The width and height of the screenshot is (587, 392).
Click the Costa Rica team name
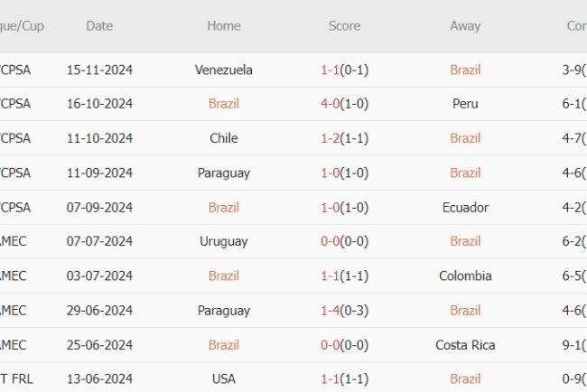pos(465,344)
